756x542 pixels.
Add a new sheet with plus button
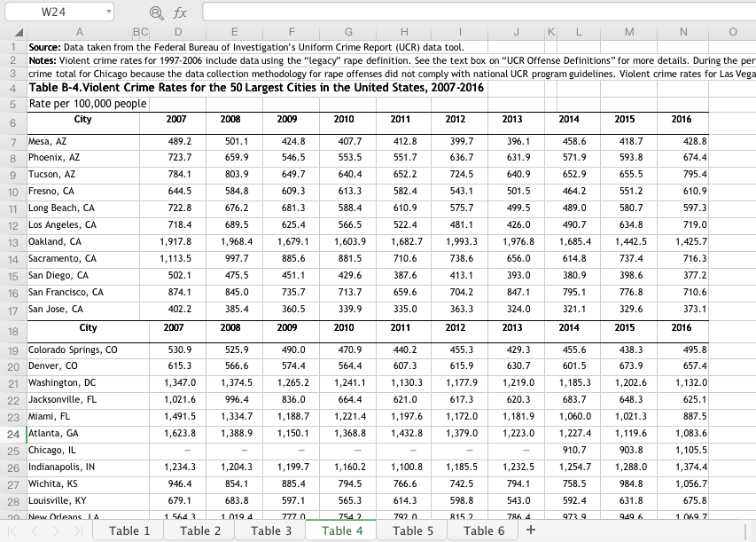[x=531, y=530]
